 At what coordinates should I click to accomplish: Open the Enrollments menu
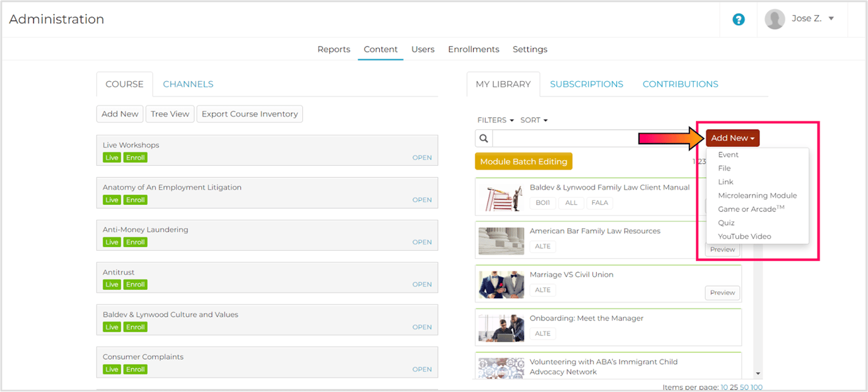[473, 49]
